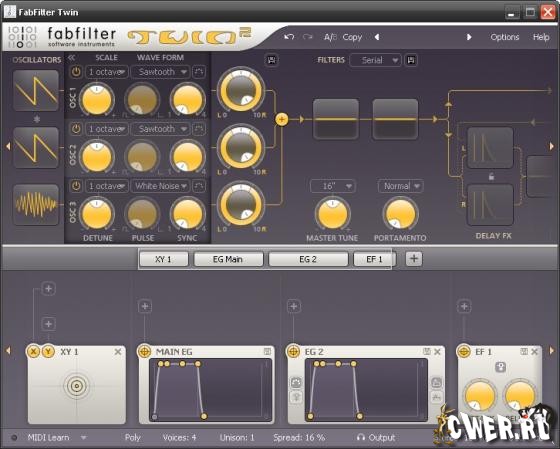This screenshot has height=449, width=560.
Task: Toggle OSC 3 power button
Action: point(76,186)
